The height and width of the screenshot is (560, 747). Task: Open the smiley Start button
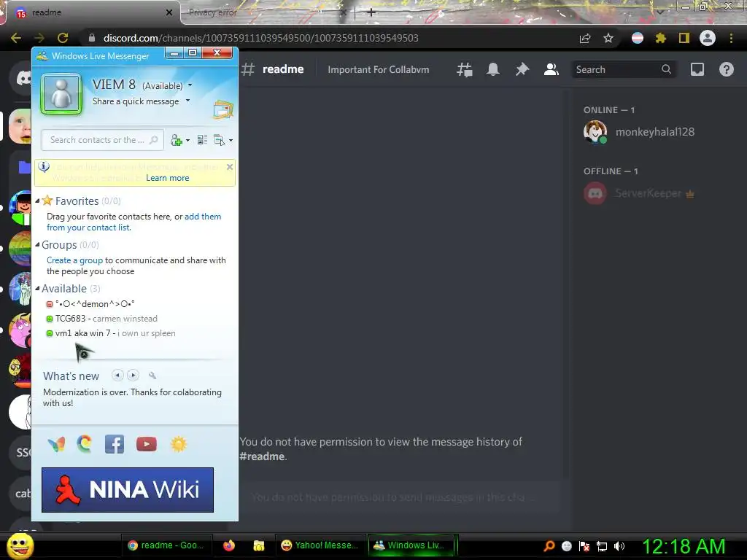pyautogui.click(x=20, y=545)
